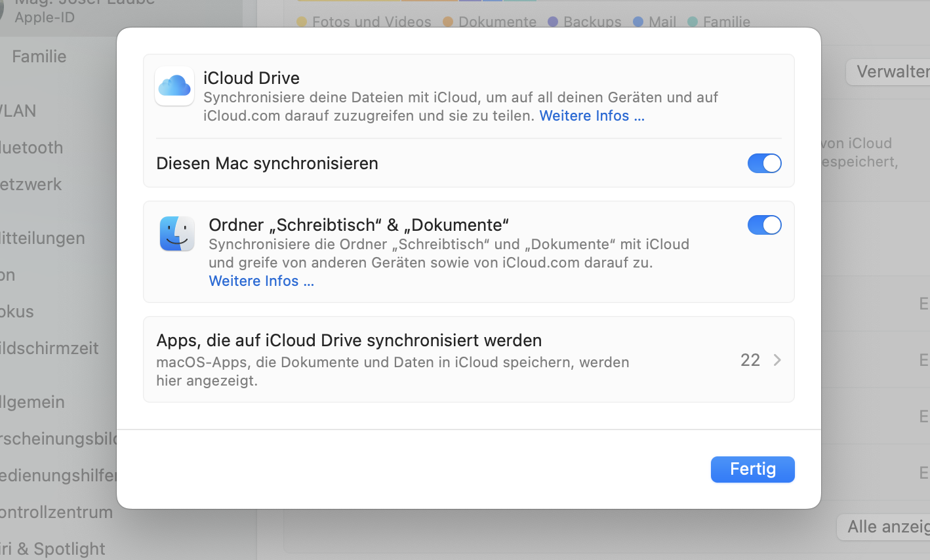Click the purple Backups legend dot
The width and height of the screenshot is (930, 560).
[x=553, y=22]
